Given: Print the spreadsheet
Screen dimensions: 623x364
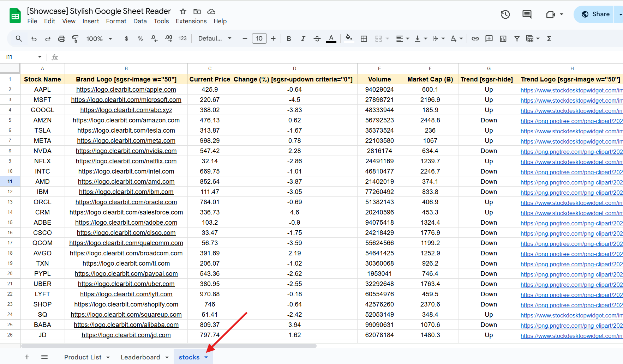Looking at the screenshot, I should [62, 38].
